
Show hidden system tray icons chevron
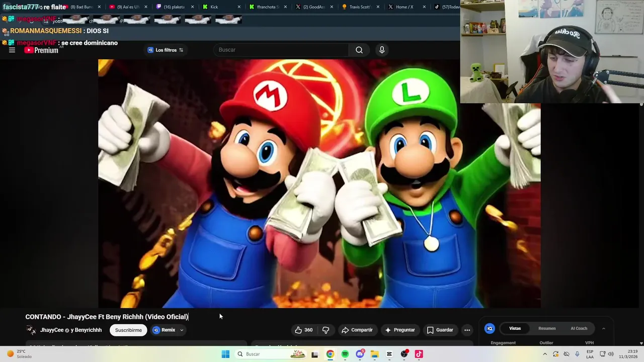(x=544, y=354)
